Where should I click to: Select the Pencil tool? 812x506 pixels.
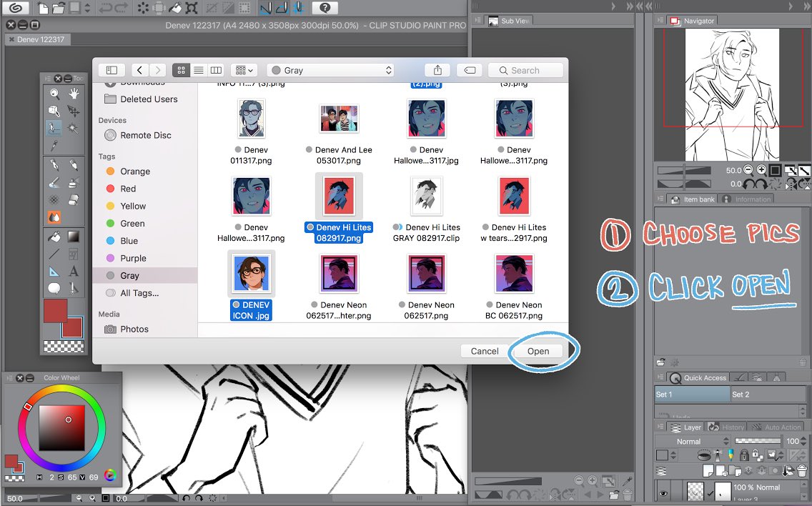point(74,165)
